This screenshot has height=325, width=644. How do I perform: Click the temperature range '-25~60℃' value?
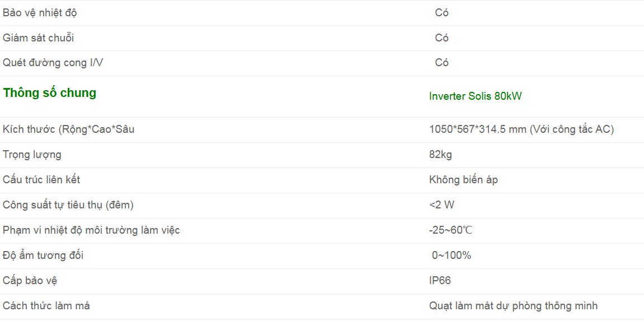451,230
